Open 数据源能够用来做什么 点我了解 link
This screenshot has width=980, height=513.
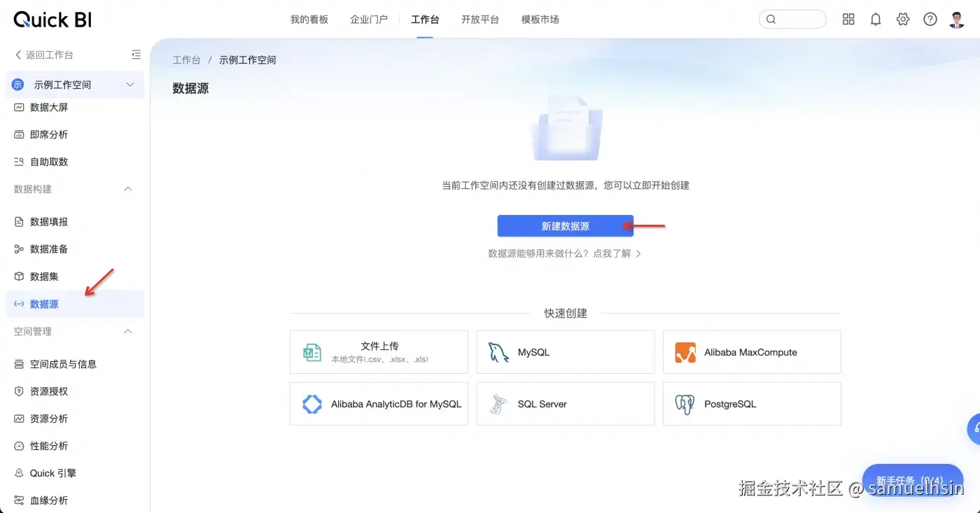point(564,253)
